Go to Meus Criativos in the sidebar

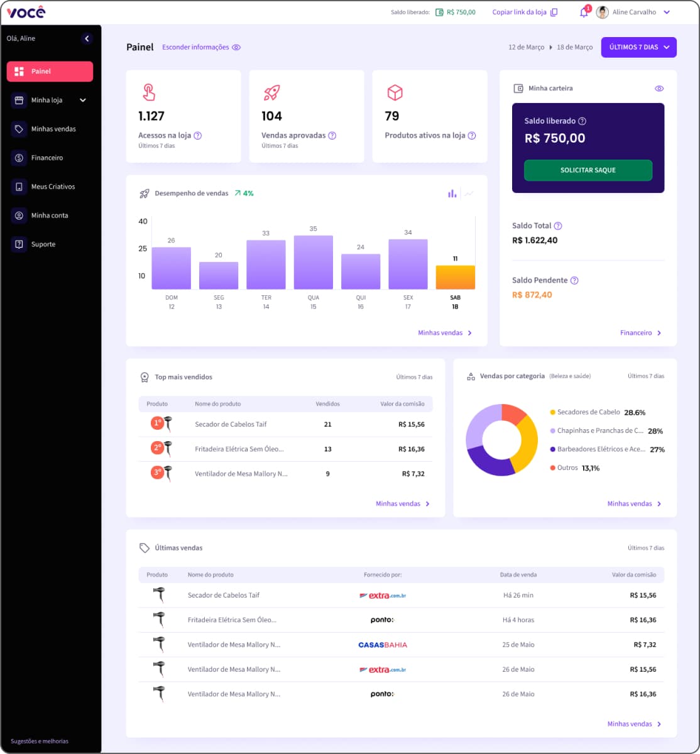[53, 187]
